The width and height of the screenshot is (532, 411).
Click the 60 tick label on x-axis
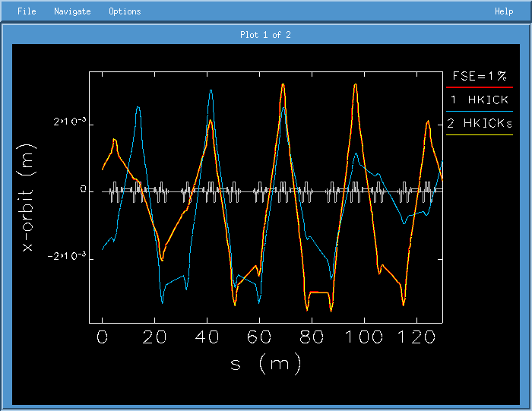[259, 337]
